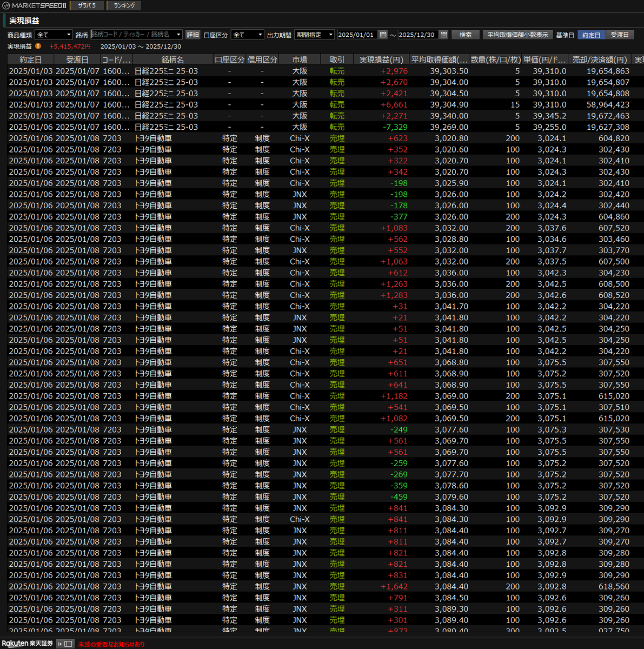
Task: Expand the 銘柄 combo box arrow
Action: (178, 35)
